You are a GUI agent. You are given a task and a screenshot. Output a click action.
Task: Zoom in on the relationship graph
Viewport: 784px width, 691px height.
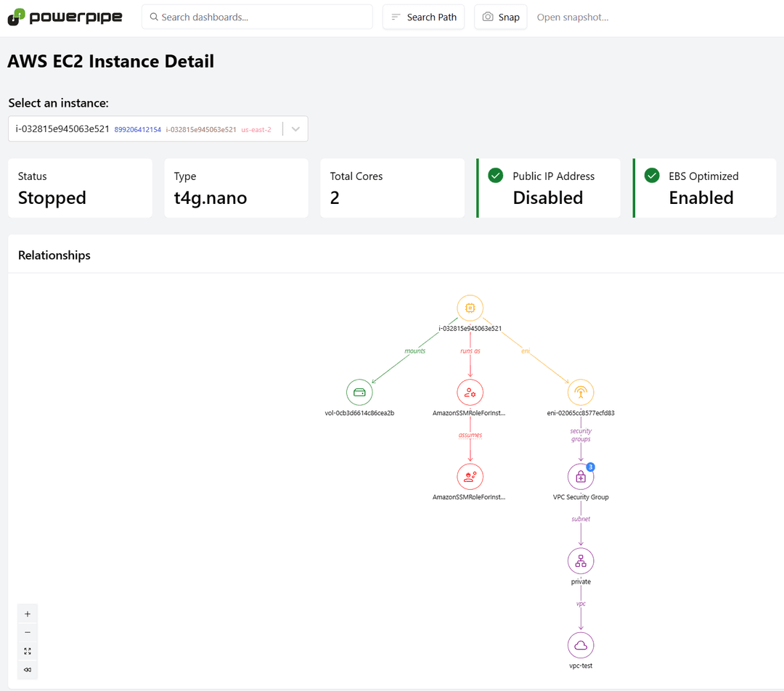[27, 613]
